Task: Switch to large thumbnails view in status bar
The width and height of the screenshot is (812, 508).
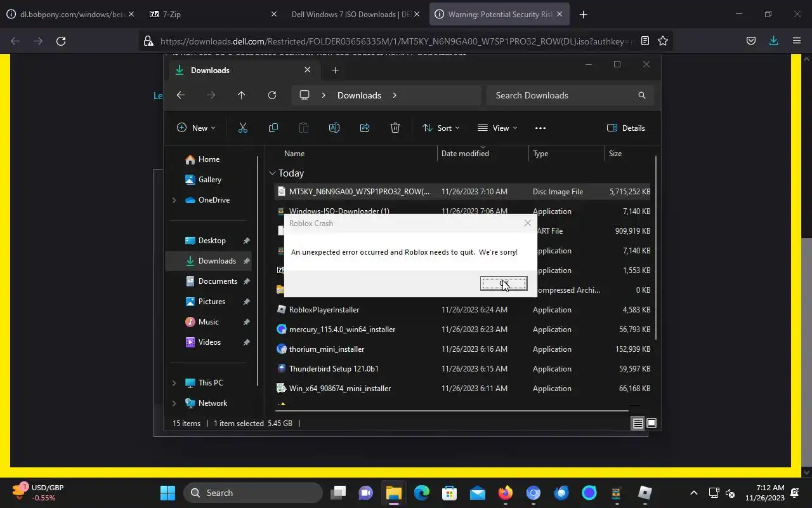Action: (651, 424)
